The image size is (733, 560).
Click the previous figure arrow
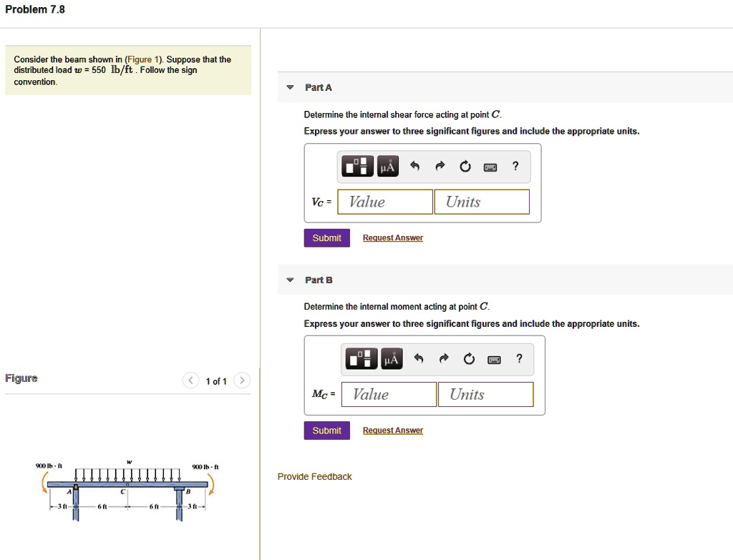pos(190,380)
